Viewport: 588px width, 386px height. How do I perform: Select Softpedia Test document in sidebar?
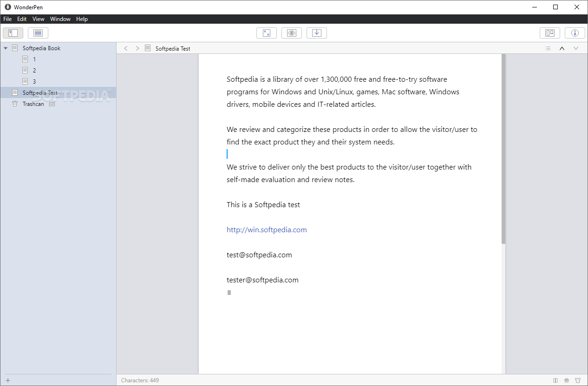[58, 92]
